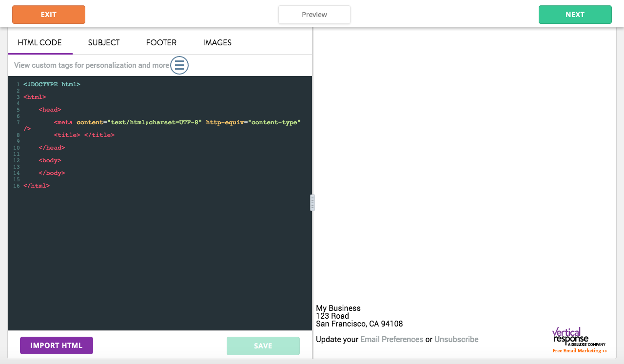Click the DOCTYPE line in the editor
624x364 pixels.
52,84
